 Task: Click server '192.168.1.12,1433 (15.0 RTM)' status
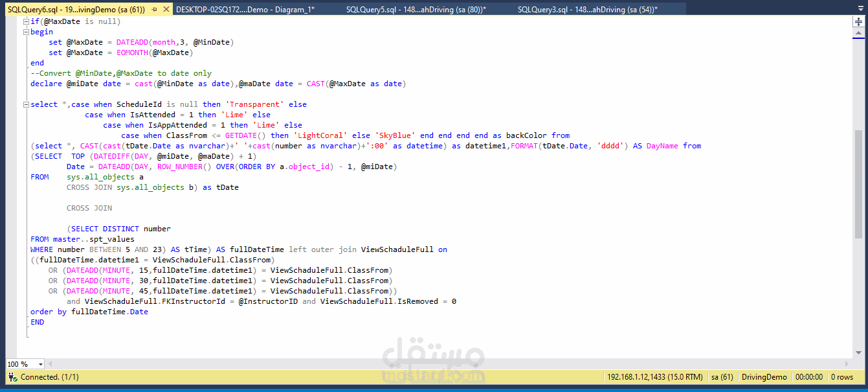[654, 377]
